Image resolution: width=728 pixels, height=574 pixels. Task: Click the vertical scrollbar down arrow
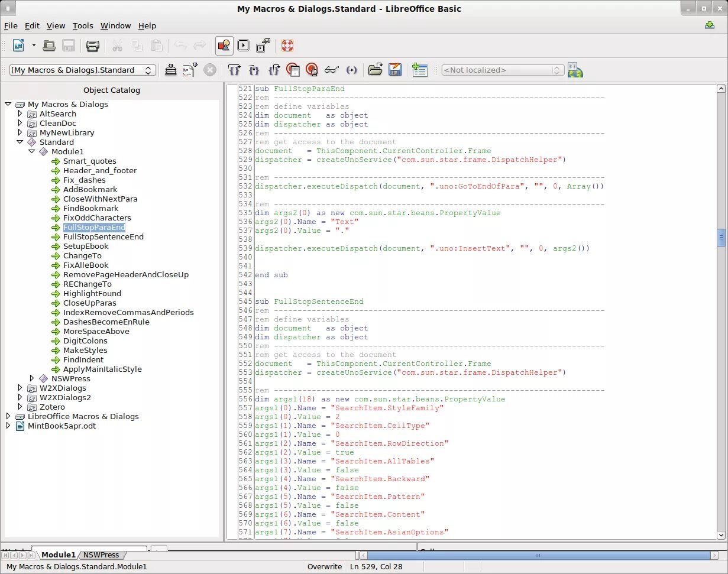pyautogui.click(x=721, y=535)
